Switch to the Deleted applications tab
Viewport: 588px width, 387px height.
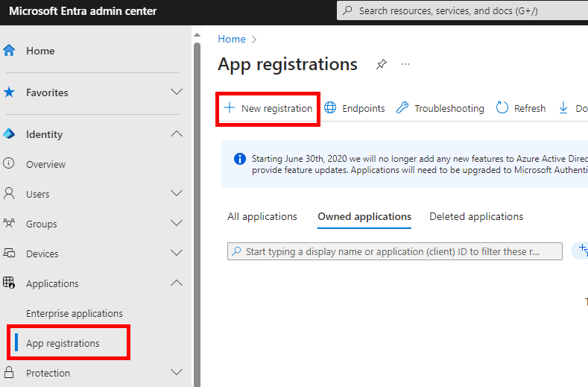tap(476, 216)
